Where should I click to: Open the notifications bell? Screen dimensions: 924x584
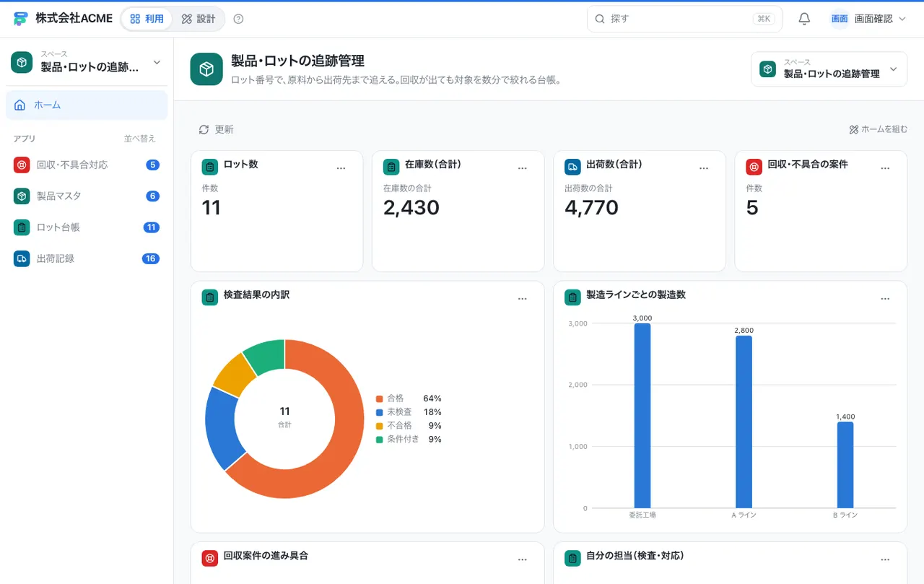click(x=804, y=19)
